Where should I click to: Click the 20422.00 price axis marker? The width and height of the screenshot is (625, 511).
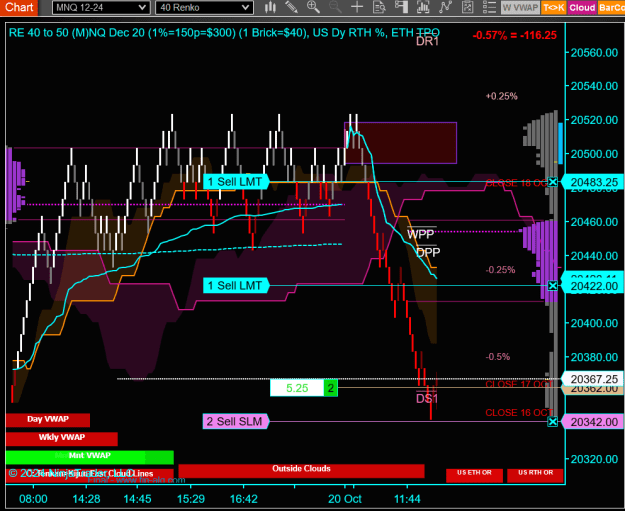[x=593, y=286]
